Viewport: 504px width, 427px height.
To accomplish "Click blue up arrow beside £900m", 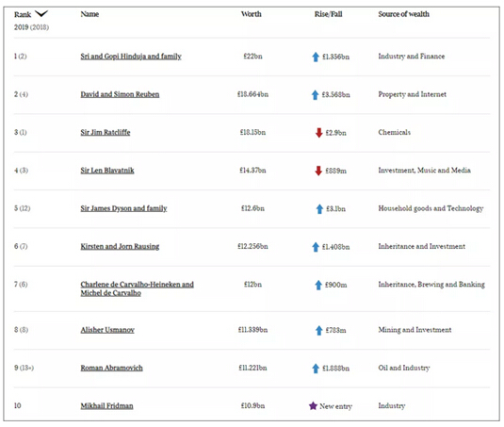I will coord(318,285).
